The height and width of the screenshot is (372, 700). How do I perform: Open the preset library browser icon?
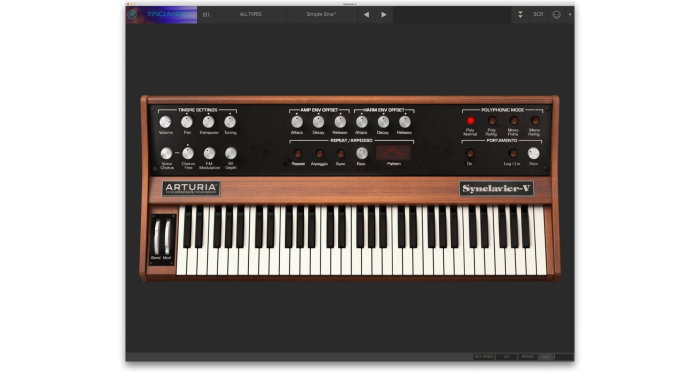(206, 15)
